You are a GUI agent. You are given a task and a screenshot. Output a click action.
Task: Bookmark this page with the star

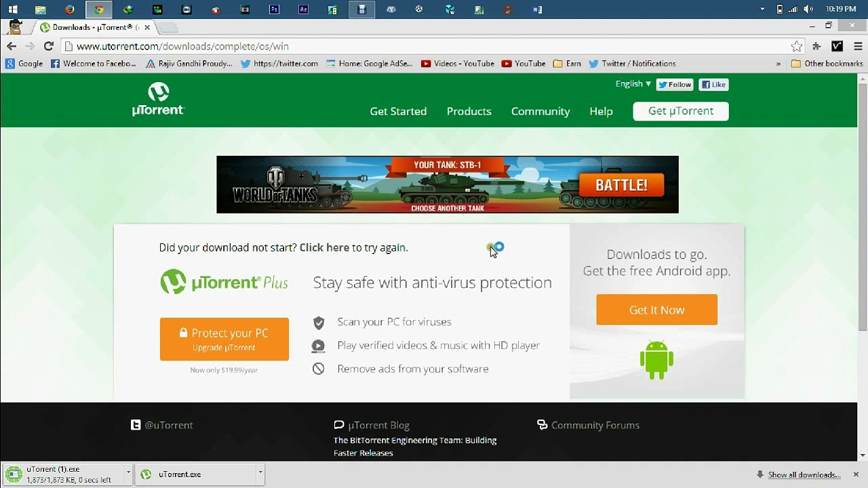pyautogui.click(x=797, y=46)
